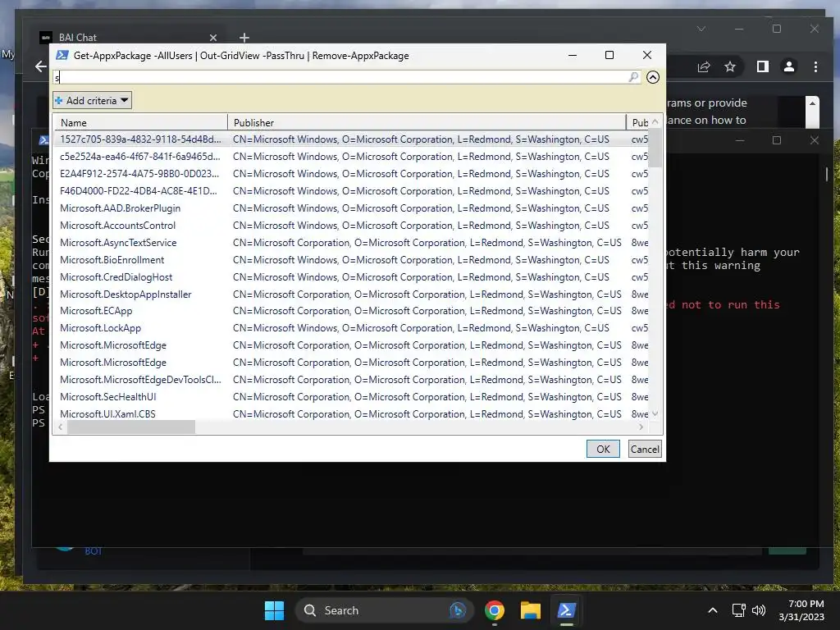The image size is (840, 630).
Task: Select the Microsoft.SecHealthUI row
Action: [351, 396]
